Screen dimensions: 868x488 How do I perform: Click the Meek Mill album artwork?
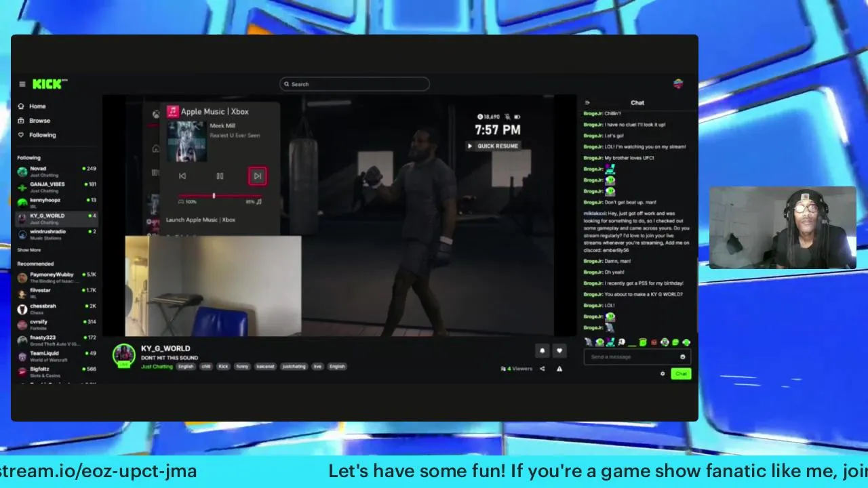click(186, 142)
